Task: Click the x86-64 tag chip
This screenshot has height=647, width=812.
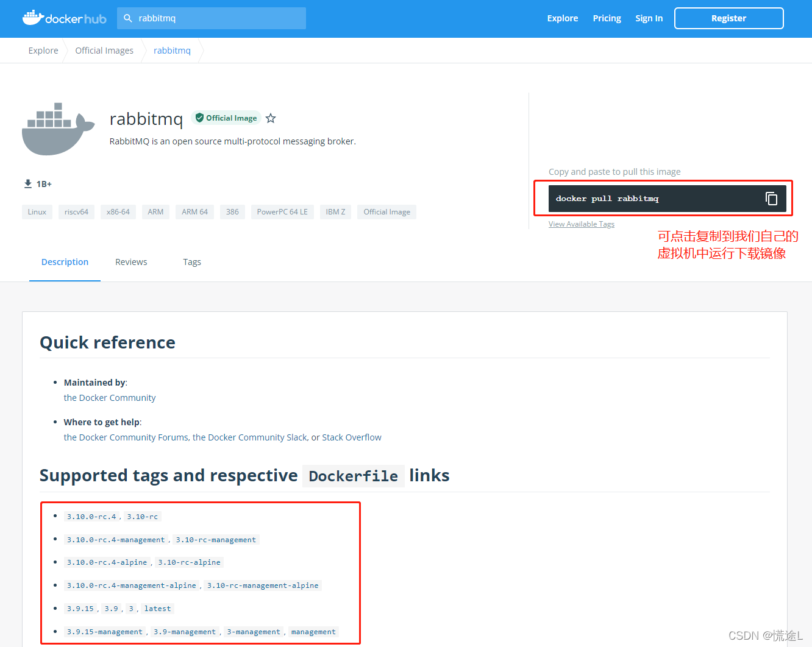Action: coord(118,212)
